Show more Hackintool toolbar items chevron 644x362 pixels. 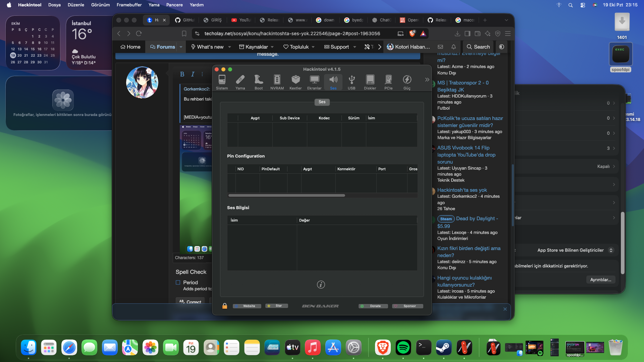(427, 80)
